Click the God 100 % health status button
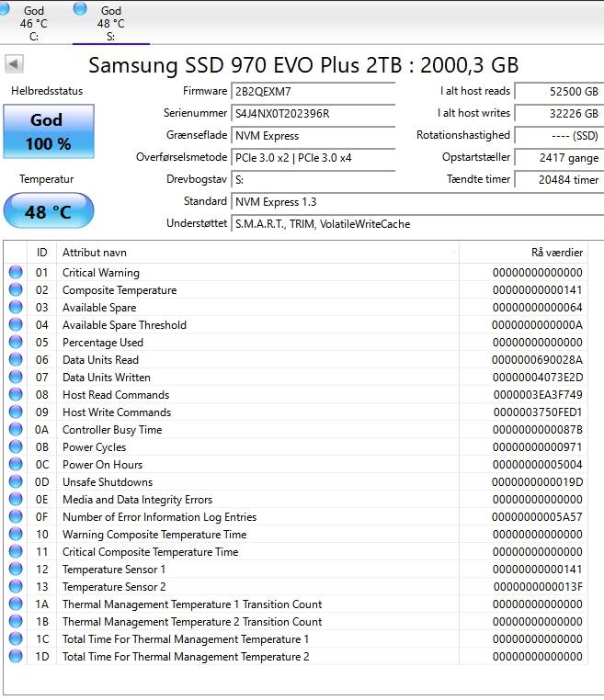 tap(49, 131)
